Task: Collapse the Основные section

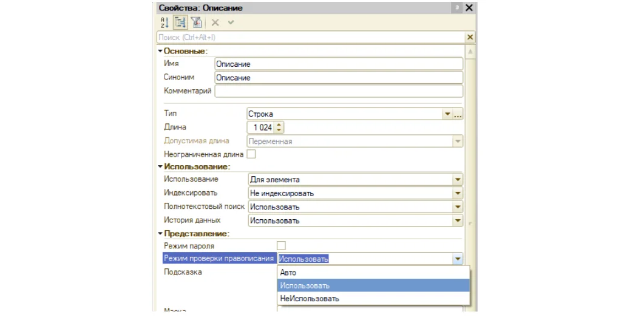Action: tap(160, 51)
